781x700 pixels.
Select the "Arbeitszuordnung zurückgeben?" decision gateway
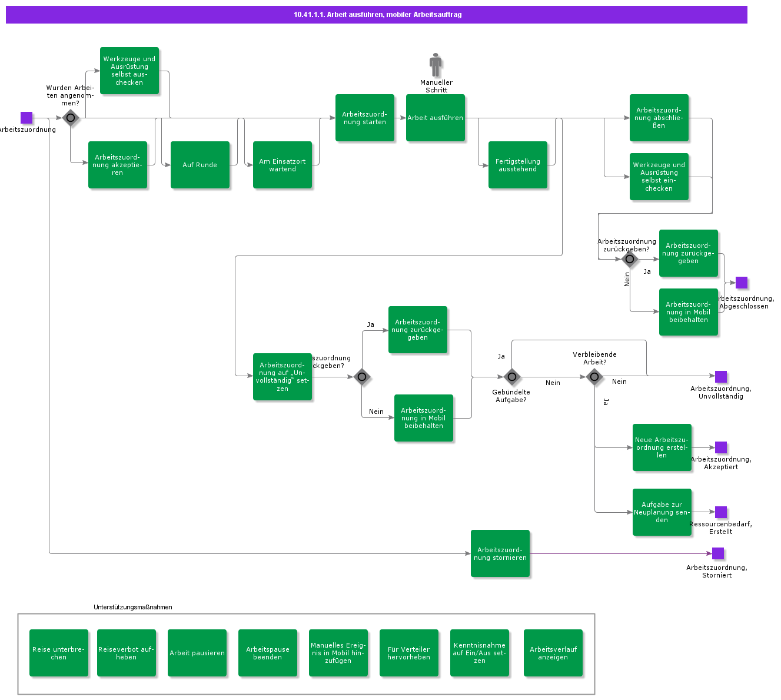point(630,260)
